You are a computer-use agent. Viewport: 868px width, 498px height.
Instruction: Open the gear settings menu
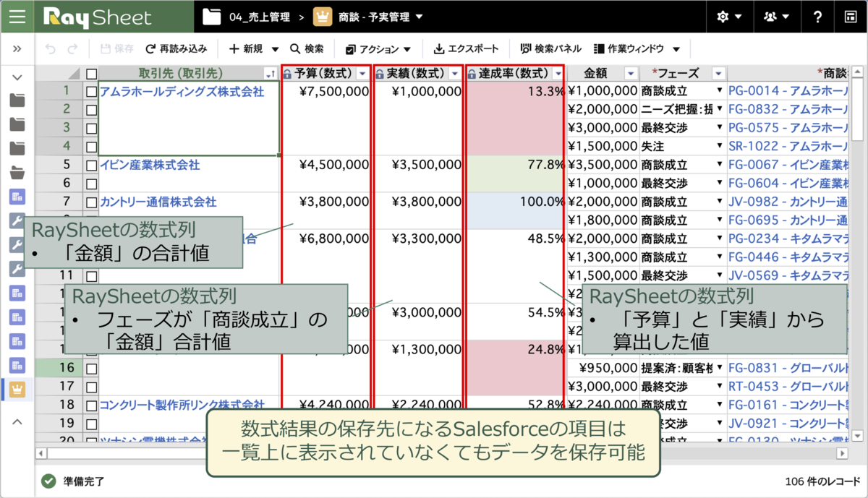click(x=728, y=17)
